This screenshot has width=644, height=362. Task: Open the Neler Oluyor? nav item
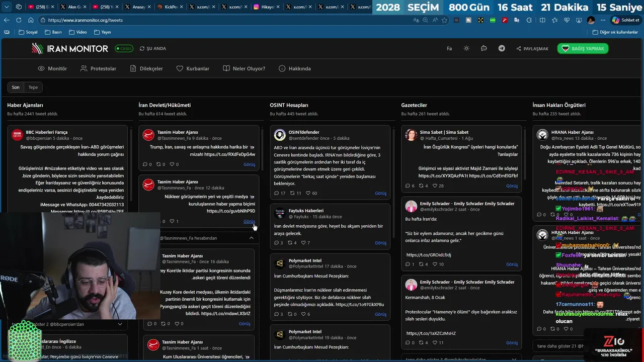pyautogui.click(x=244, y=68)
